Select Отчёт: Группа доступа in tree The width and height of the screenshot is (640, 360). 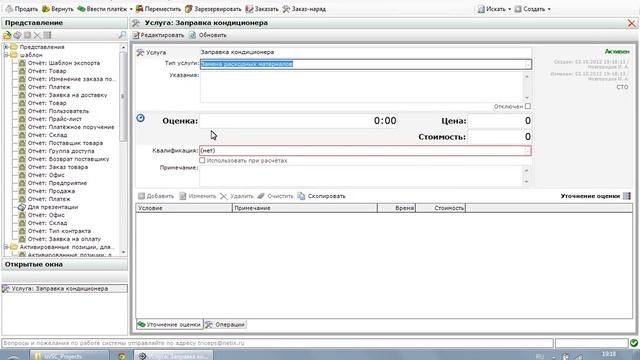pos(61,151)
